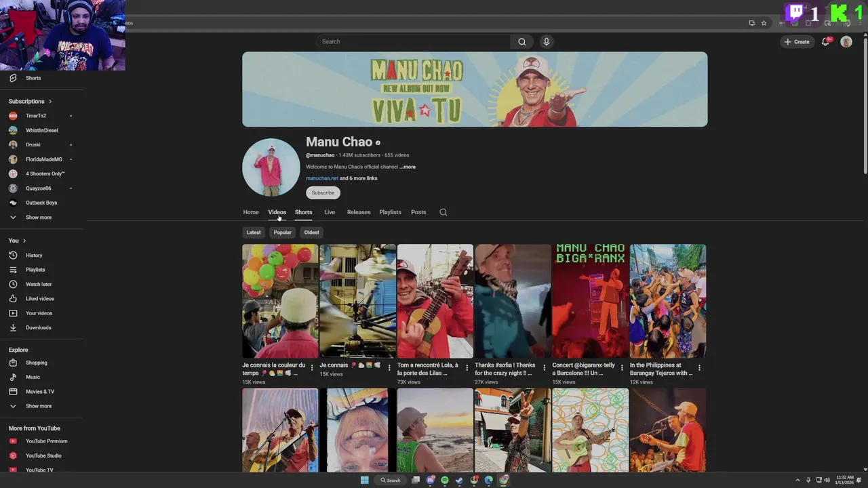This screenshot has height=488, width=868.
Task: Open Spotify from the taskbar
Action: [445, 480]
